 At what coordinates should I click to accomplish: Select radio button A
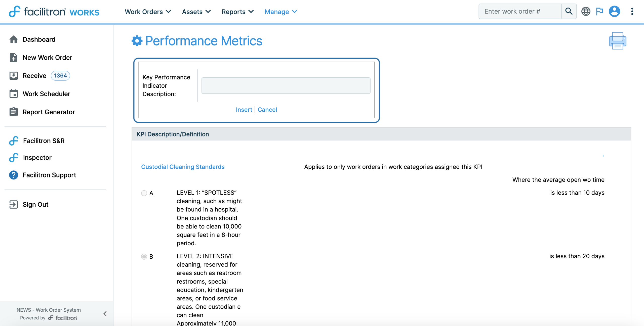coord(144,193)
